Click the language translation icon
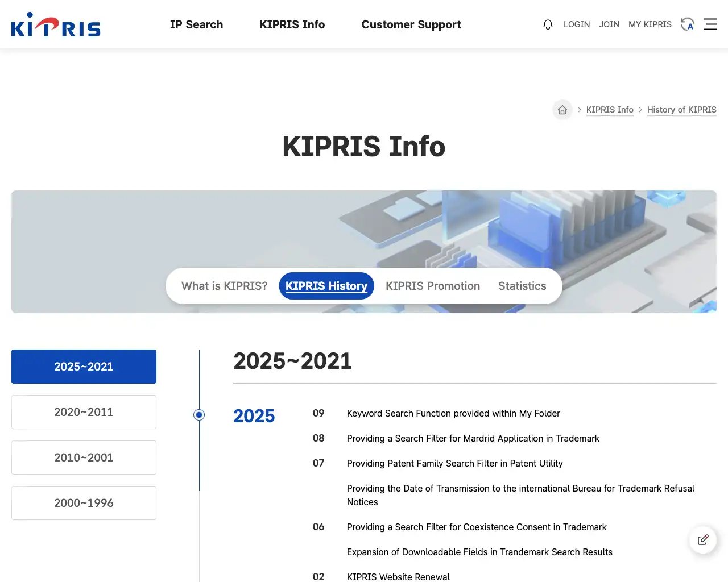728x582 pixels. click(688, 24)
